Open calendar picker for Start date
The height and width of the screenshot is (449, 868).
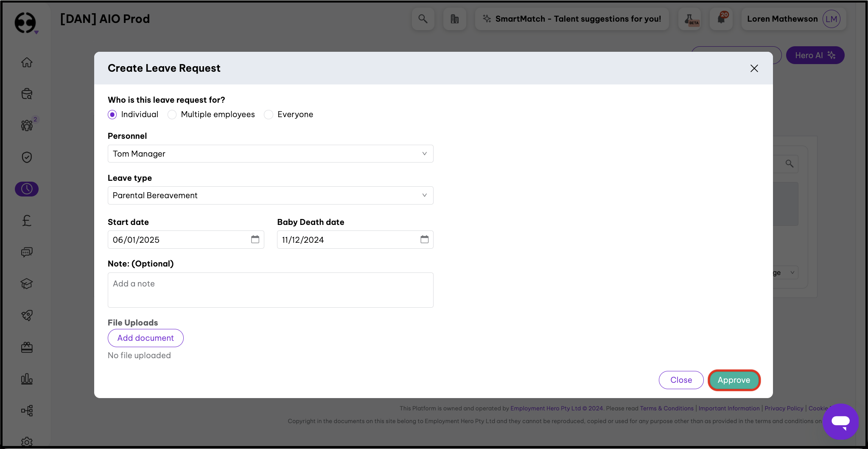pos(255,239)
